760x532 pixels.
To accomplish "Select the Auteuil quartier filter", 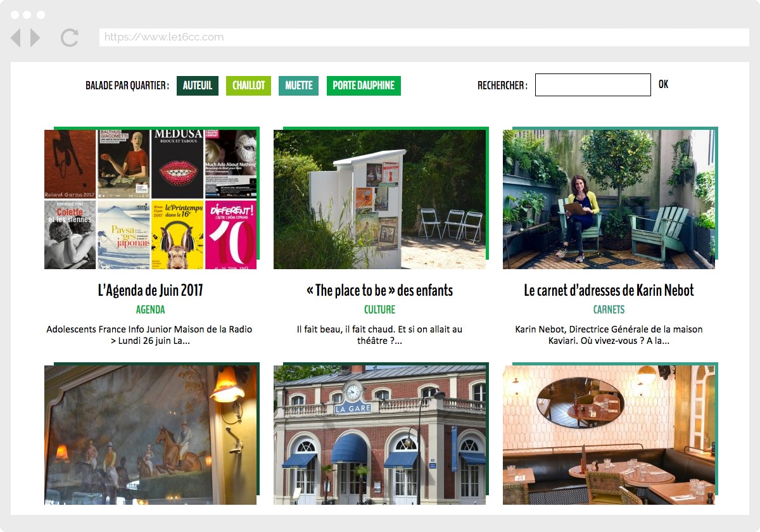I will click(x=197, y=85).
